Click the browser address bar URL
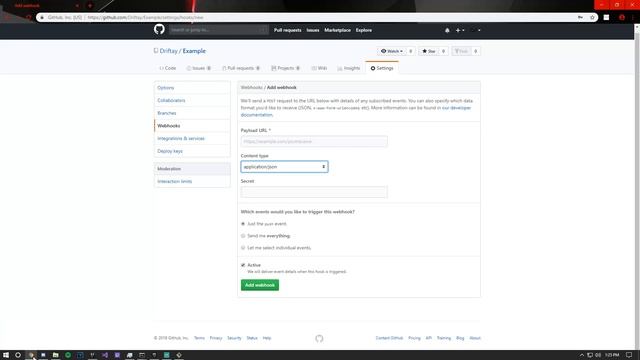The height and width of the screenshot is (360, 640). tap(145, 18)
